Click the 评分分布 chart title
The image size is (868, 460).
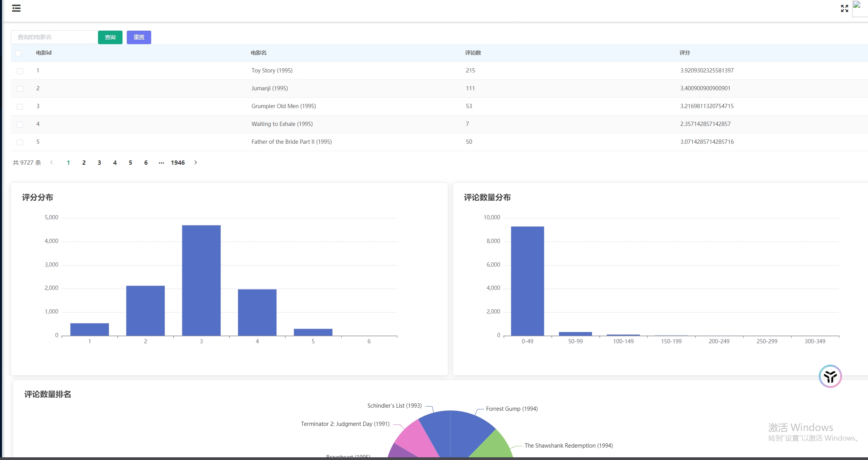[x=38, y=197]
